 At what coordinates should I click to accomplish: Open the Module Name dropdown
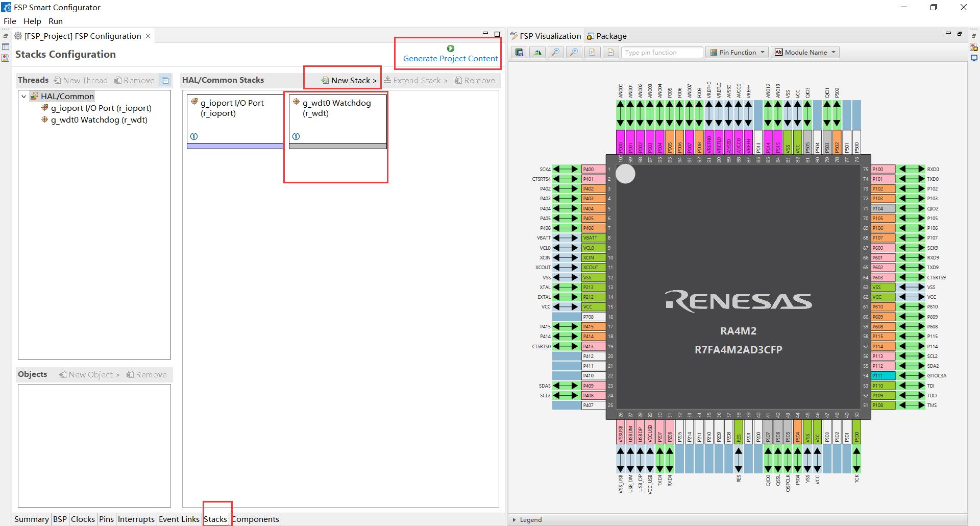[805, 52]
